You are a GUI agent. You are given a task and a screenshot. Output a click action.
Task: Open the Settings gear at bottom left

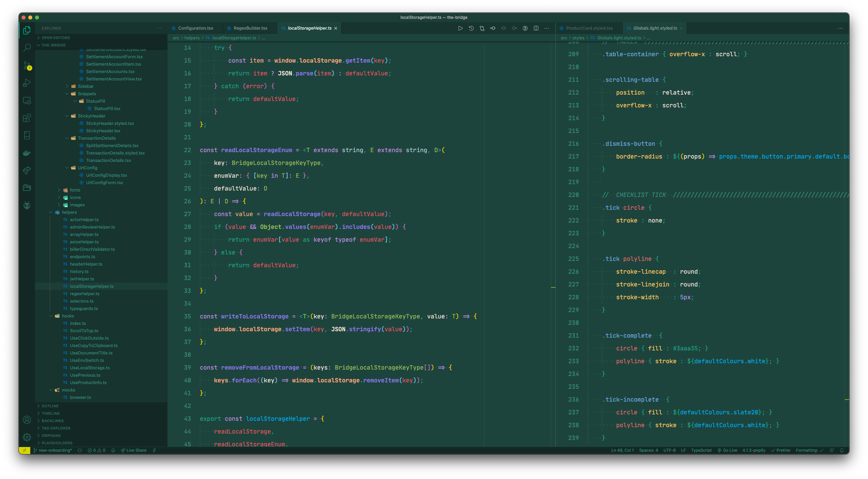coord(27,437)
